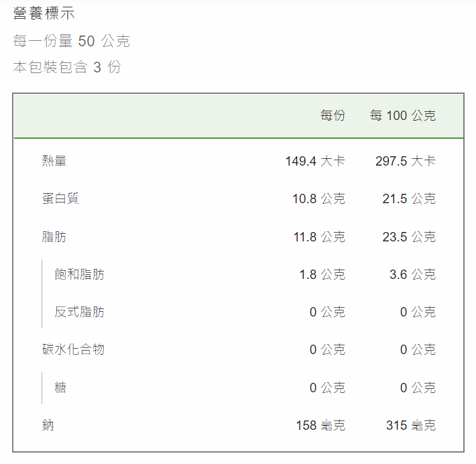This screenshot has height=464, width=476.
Task: Select the 297.5 大卡 value
Action: [x=406, y=161]
